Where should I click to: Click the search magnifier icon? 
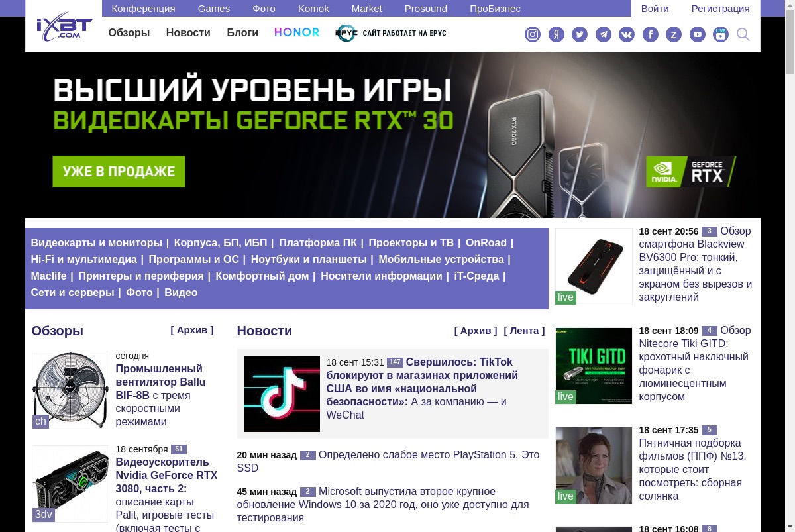(x=743, y=34)
